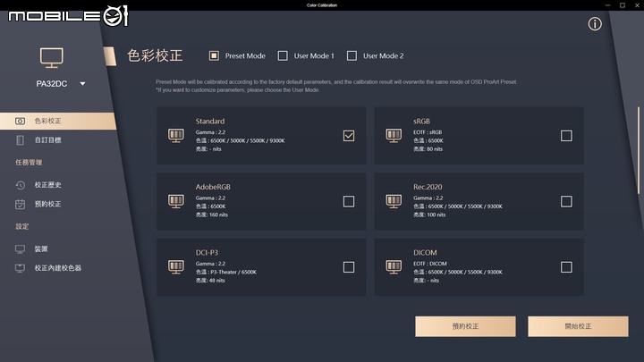
Task: Click the AdobeRGB preset monitor icon
Action: tap(176, 201)
